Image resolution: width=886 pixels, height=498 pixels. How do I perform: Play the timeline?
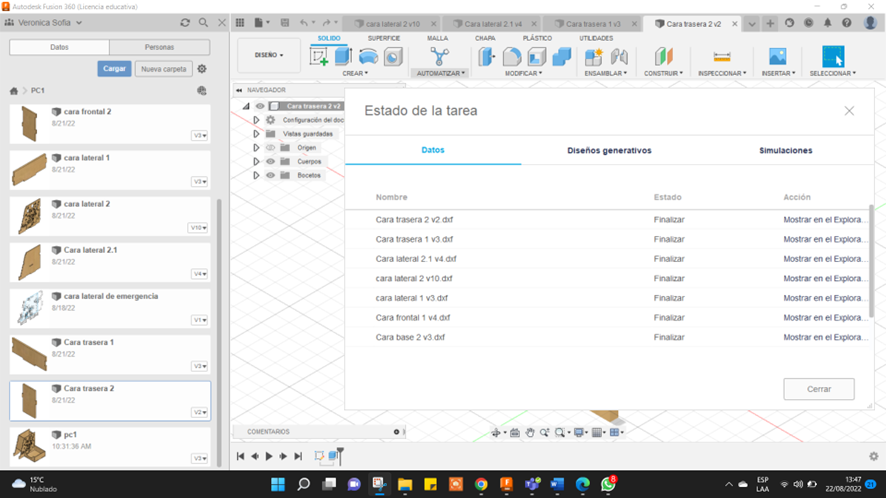click(269, 456)
